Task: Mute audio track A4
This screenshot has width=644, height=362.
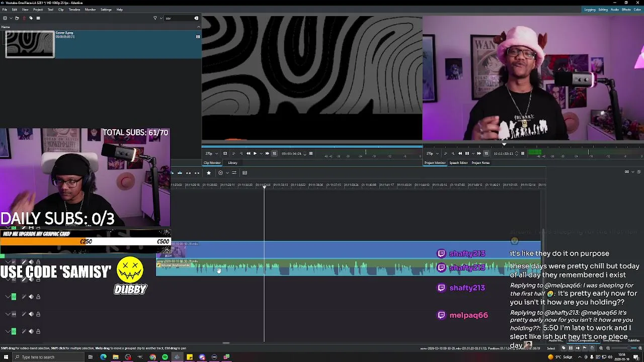Action: pyautogui.click(x=31, y=314)
